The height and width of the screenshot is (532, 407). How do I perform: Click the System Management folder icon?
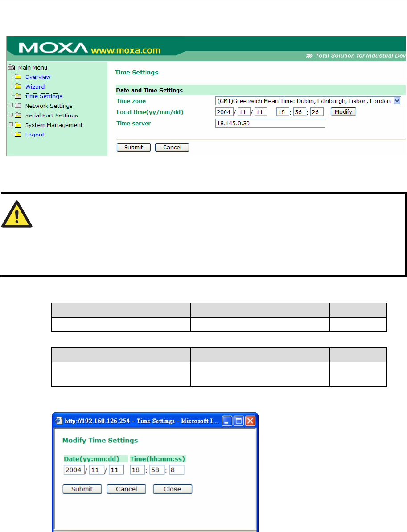18,125
